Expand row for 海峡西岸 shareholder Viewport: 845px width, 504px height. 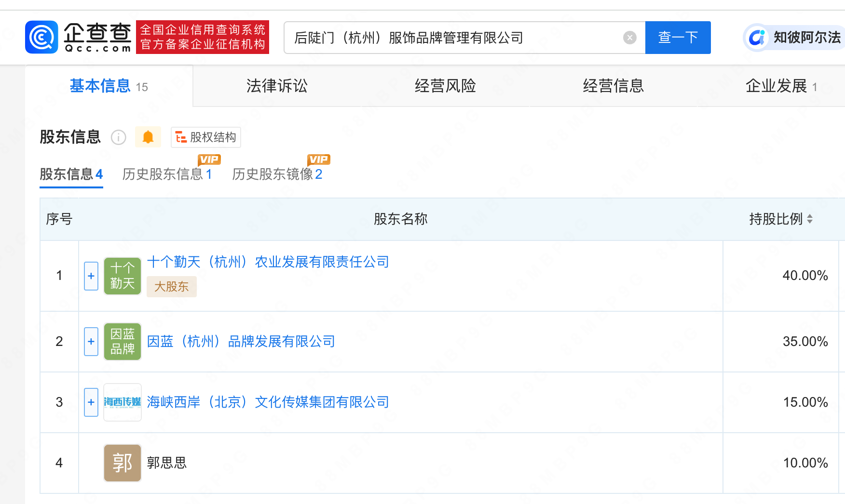[91, 402]
